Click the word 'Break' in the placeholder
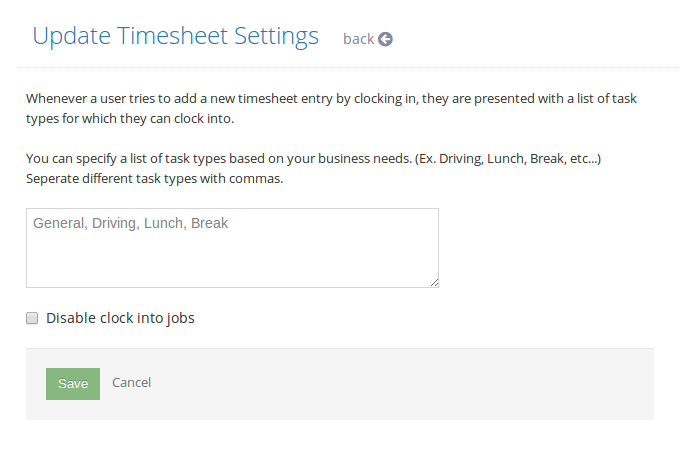Image resolution: width=680 pixels, height=452 pixels. pyautogui.click(x=209, y=223)
